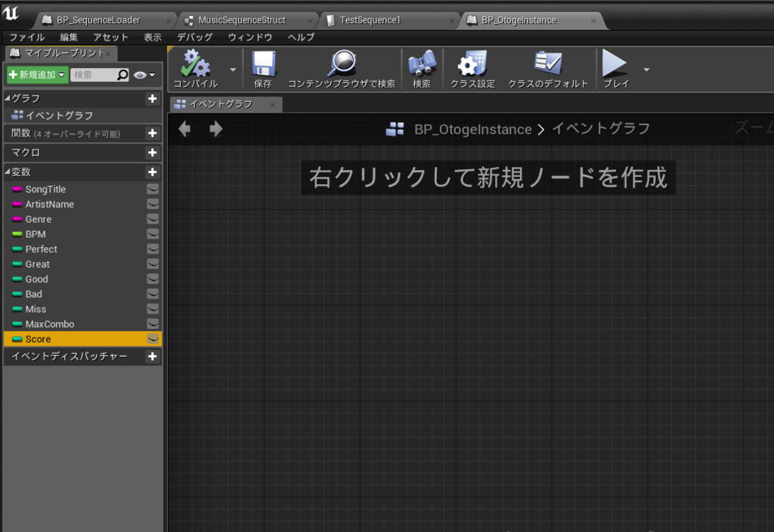Image resolution: width=774 pixels, height=532 pixels.
Task: Add a new function with plus icon
Action: [153, 133]
